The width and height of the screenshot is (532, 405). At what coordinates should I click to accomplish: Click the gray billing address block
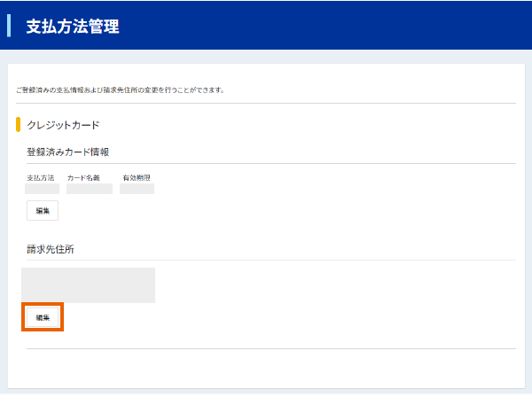[x=88, y=285]
